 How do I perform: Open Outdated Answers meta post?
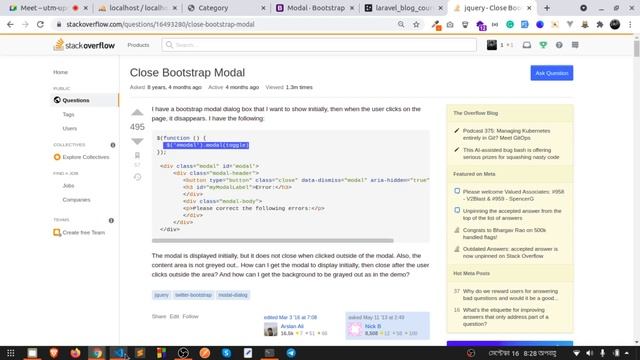pyautogui.click(x=510, y=252)
